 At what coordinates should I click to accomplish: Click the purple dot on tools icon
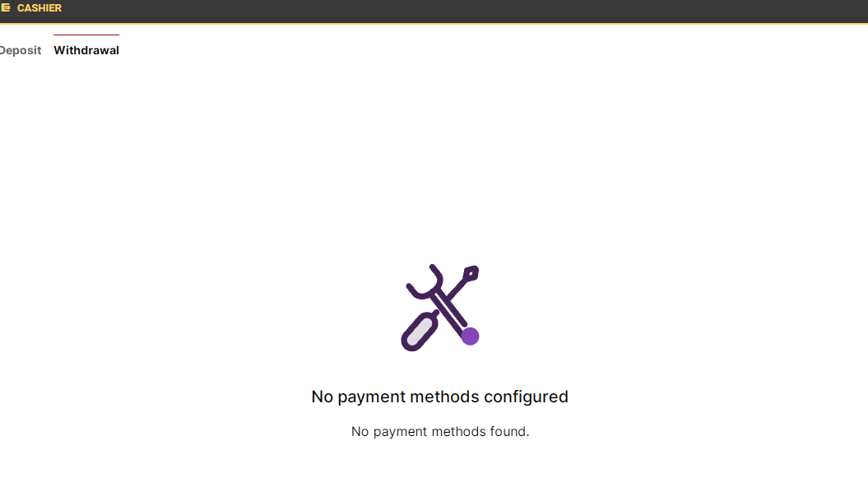[470, 336]
